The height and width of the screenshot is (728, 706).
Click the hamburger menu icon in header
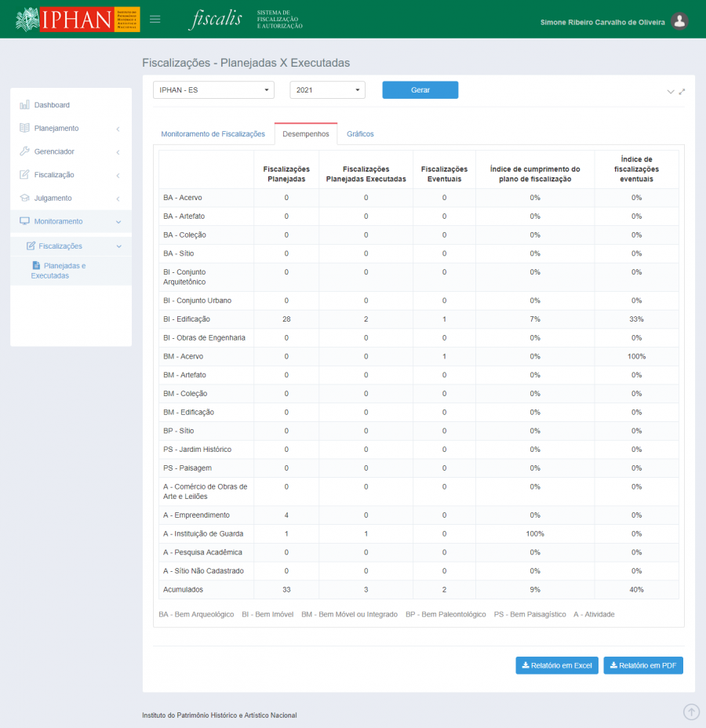point(155,20)
